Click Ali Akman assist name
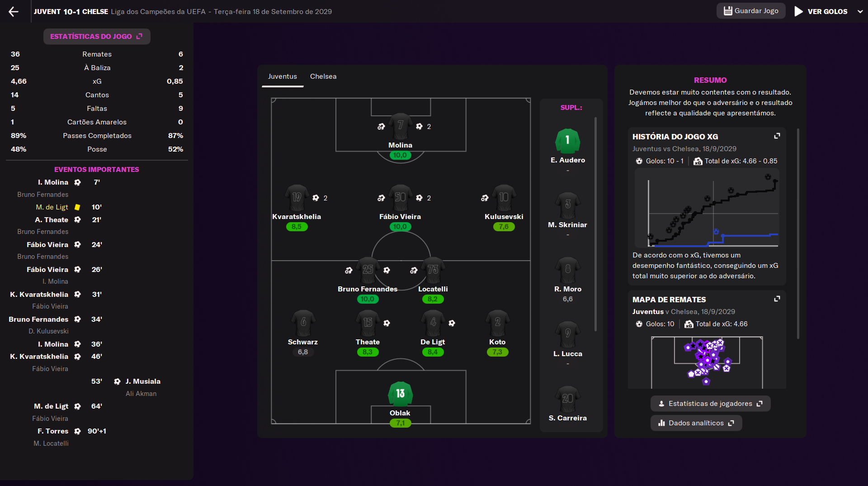The image size is (868, 486). pos(141,394)
